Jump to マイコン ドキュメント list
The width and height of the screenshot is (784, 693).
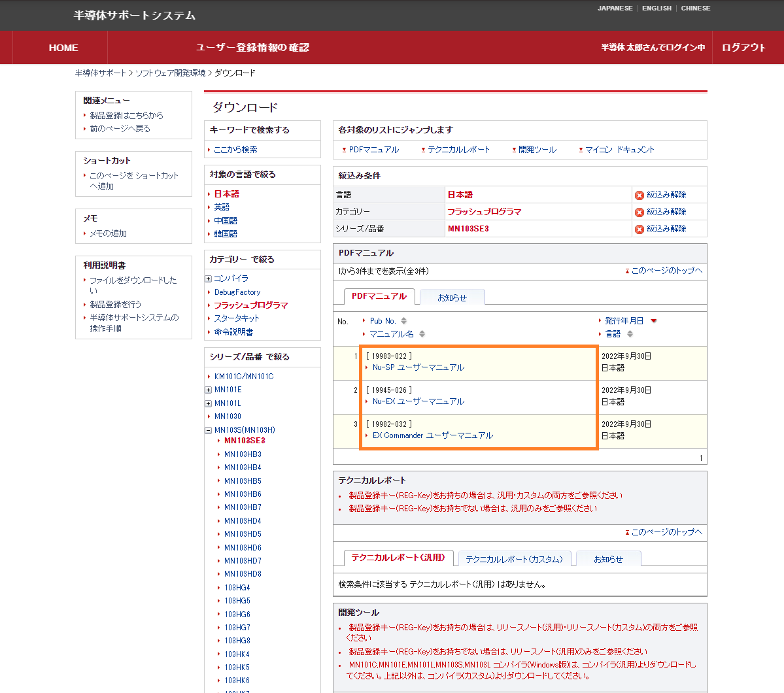click(x=619, y=150)
